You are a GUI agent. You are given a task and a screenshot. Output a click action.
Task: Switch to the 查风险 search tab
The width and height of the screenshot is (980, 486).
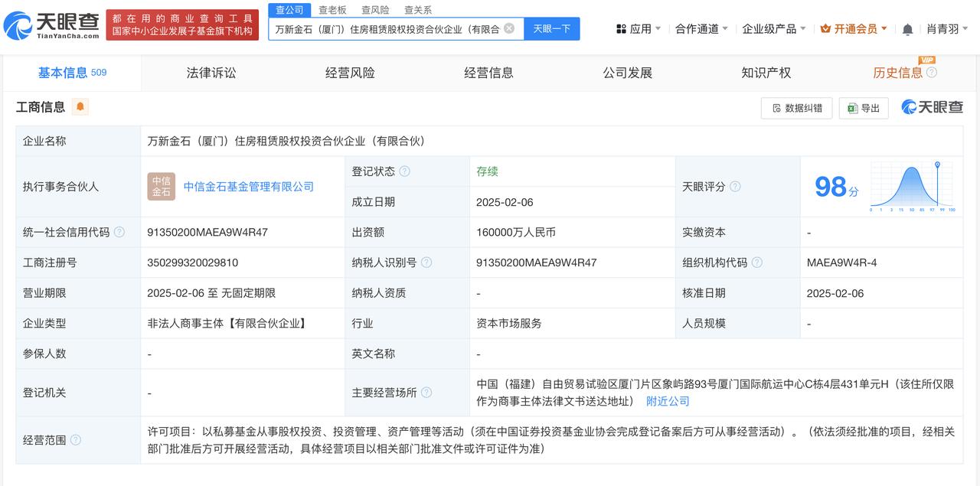375,10
